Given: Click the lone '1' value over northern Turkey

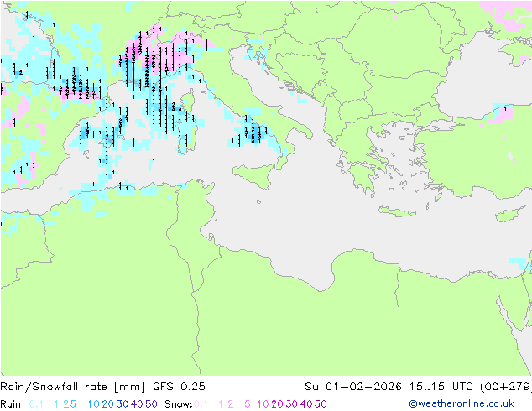Looking at the screenshot, I should (505, 109).
